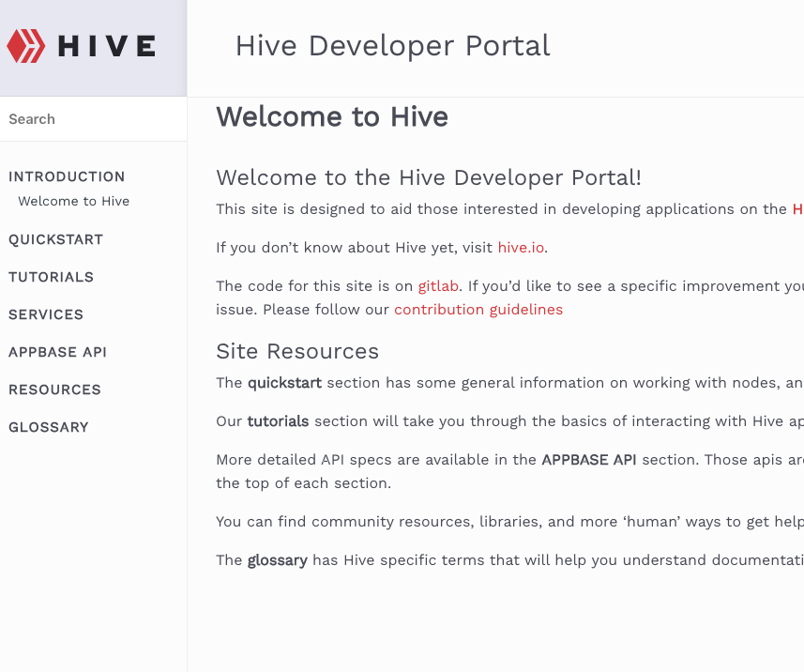The height and width of the screenshot is (672, 804).
Task: Open the Introduction section in sidebar
Action: pyautogui.click(x=67, y=176)
